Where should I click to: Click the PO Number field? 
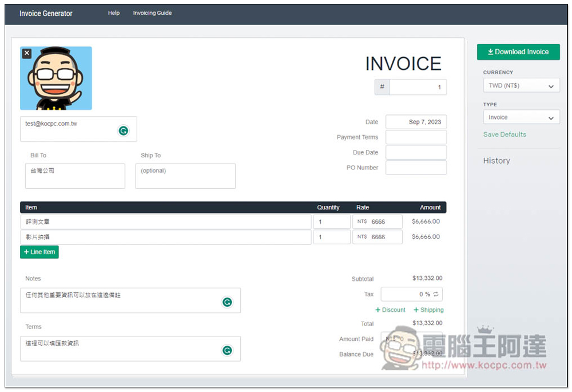416,168
